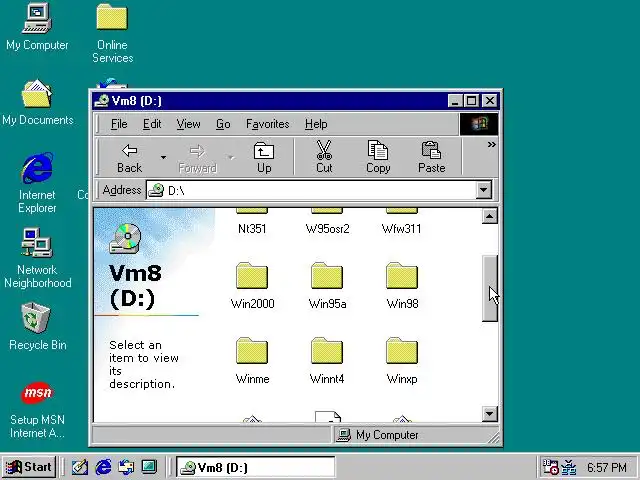Click the scroll down arrow of file list
The height and width of the screenshot is (480, 640).
[x=490, y=414]
